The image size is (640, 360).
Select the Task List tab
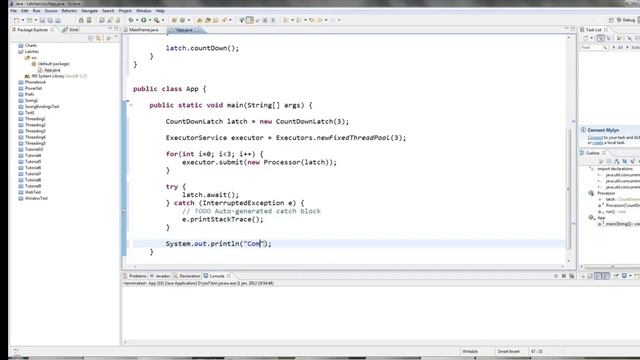point(594,30)
